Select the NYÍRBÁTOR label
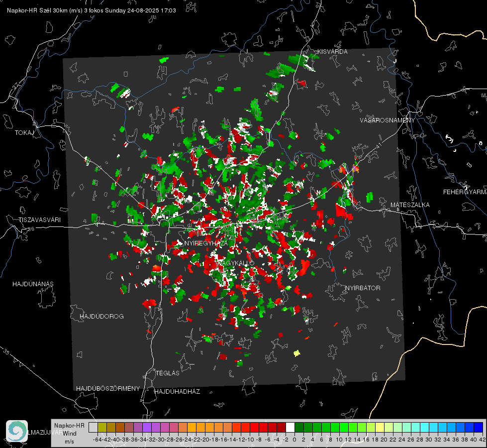This screenshot has height=448, width=487. (x=363, y=288)
